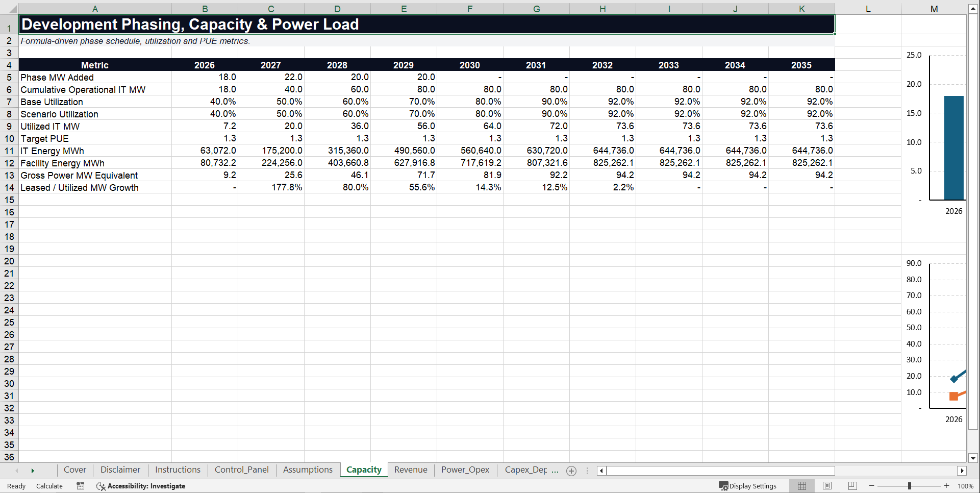Select the title cell Development Phasing
Screen dimensions: 980x493
pyautogui.click(x=426, y=24)
